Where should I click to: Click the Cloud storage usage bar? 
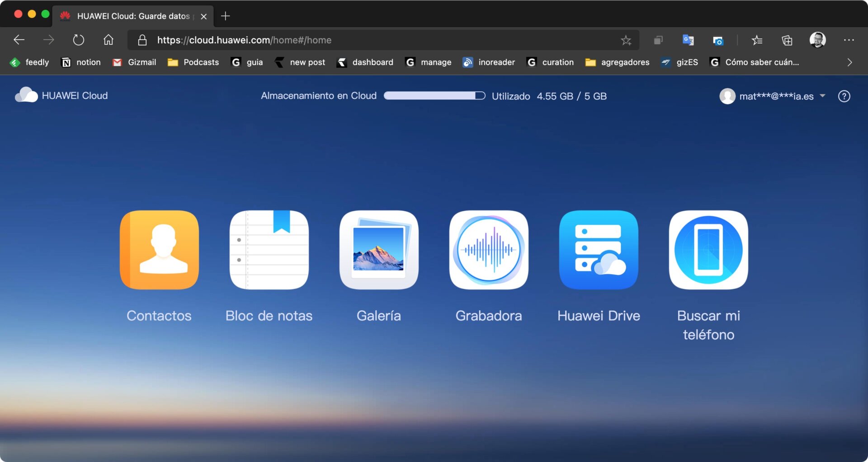coord(434,96)
